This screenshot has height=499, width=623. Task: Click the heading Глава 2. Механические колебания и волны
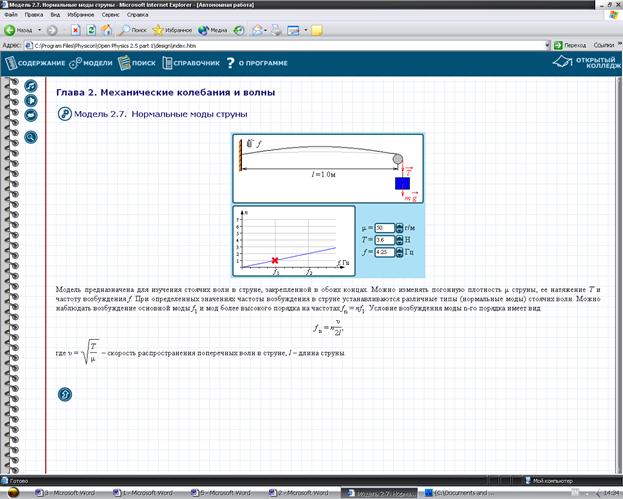click(166, 93)
